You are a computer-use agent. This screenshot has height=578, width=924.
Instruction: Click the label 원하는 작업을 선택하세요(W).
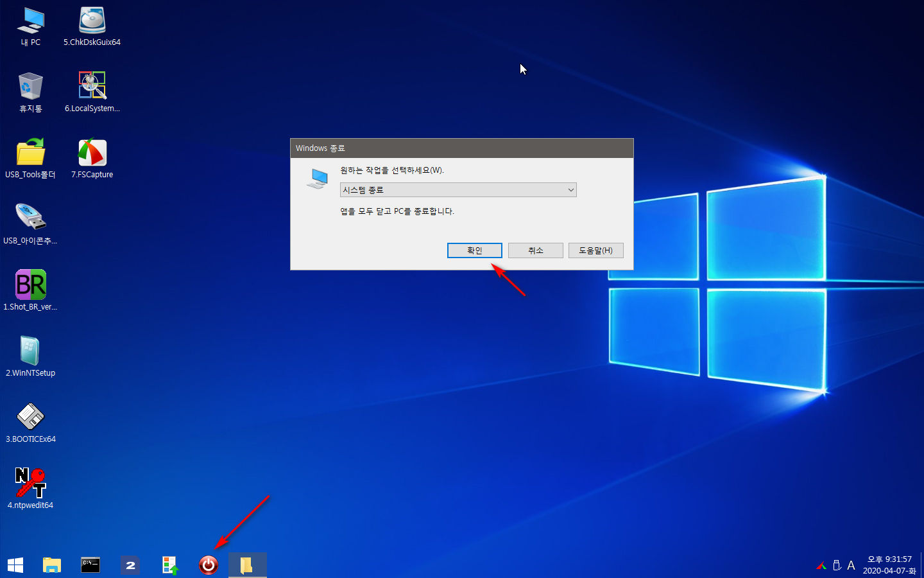click(x=392, y=170)
